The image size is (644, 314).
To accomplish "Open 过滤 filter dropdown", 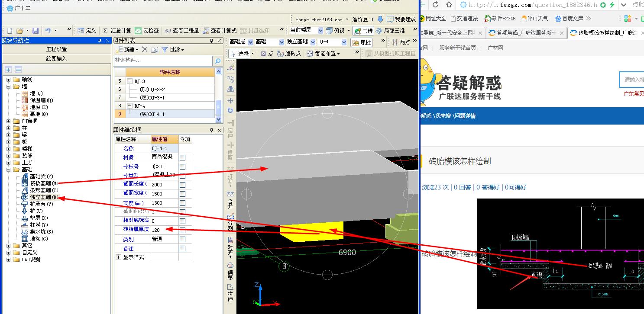I will pos(173,50).
